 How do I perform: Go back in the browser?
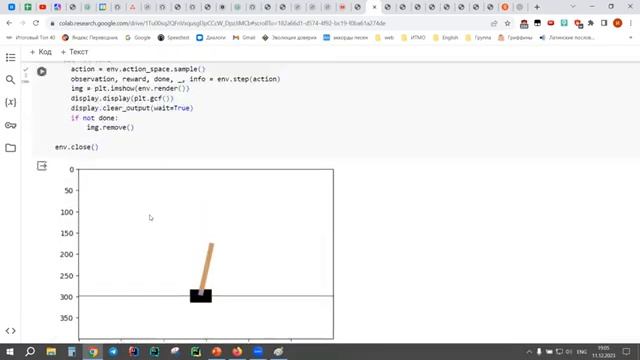point(9,23)
